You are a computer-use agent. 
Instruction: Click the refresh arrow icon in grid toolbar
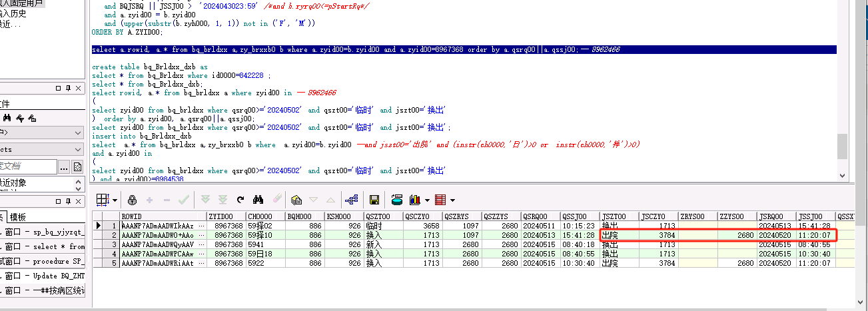click(x=240, y=200)
